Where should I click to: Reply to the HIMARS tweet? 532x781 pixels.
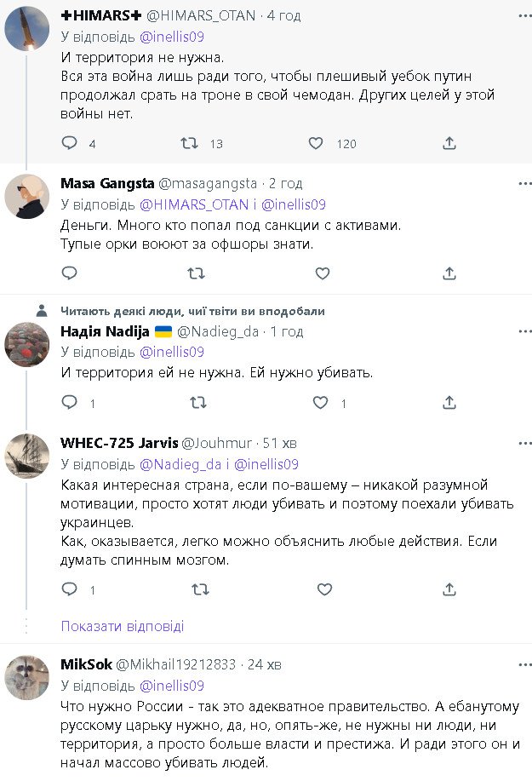coord(70,143)
